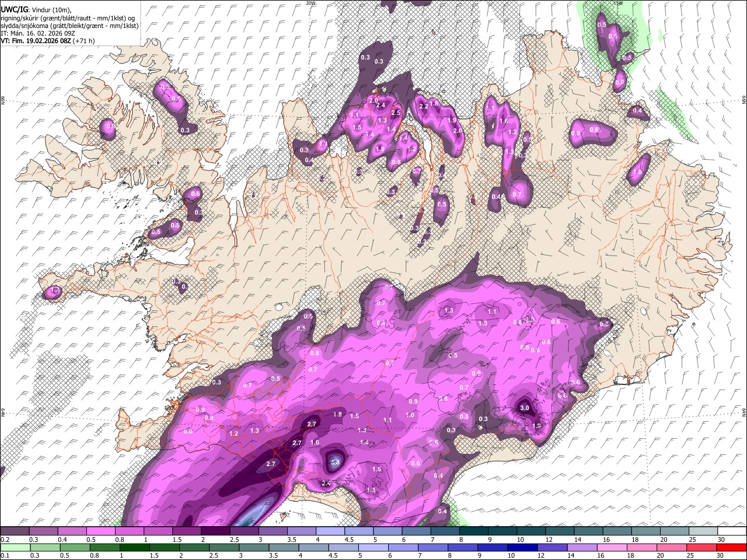Click the white 30 swatch in the top legend row

coord(732,531)
